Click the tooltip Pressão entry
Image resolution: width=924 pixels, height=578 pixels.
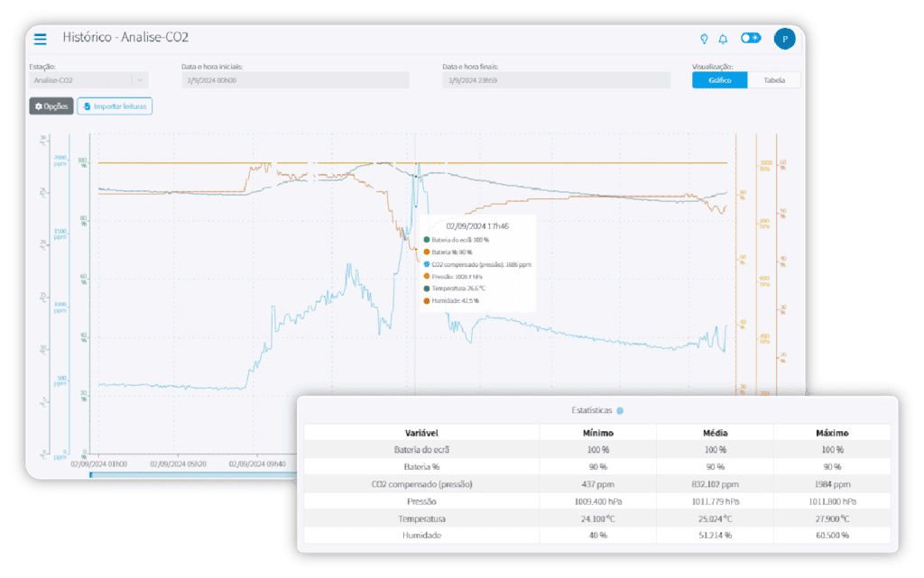click(x=453, y=276)
